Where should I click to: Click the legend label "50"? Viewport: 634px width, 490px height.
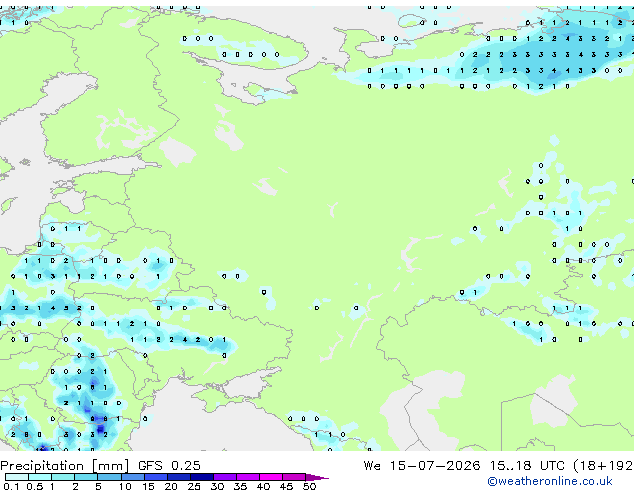[309, 486]
